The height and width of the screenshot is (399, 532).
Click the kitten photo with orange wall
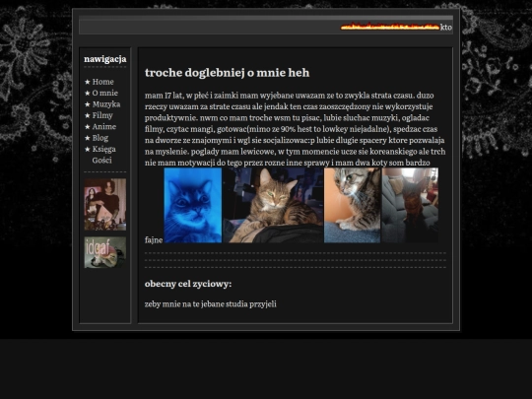(352, 205)
